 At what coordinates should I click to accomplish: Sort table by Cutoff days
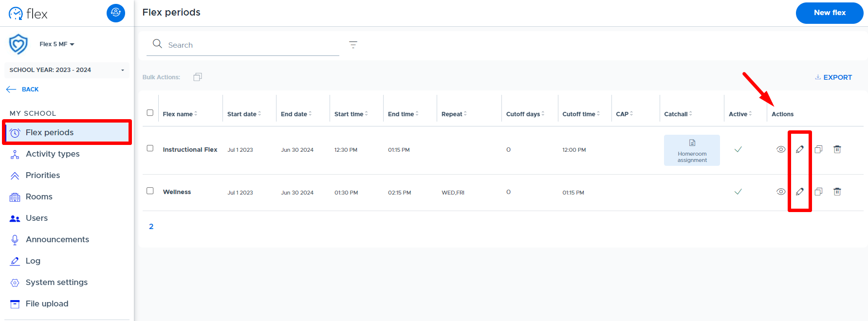coord(525,114)
